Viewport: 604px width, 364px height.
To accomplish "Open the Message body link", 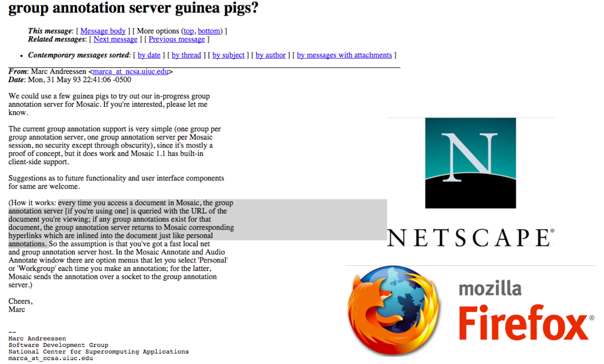I will [103, 31].
